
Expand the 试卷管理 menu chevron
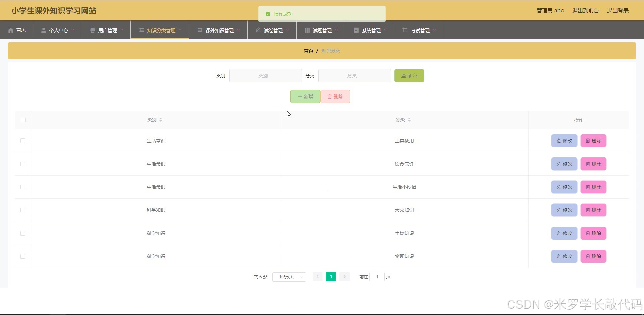[287, 30]
